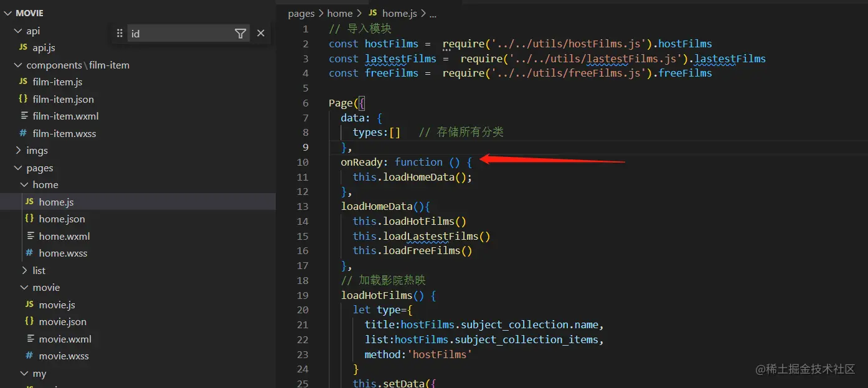Collapse the MOVIE root section
868x388 pixels.
point(8,13)
